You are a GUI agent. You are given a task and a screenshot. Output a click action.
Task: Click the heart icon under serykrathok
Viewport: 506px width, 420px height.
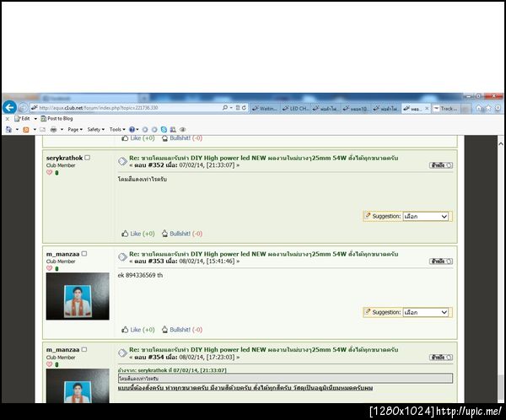coord(50,173)
